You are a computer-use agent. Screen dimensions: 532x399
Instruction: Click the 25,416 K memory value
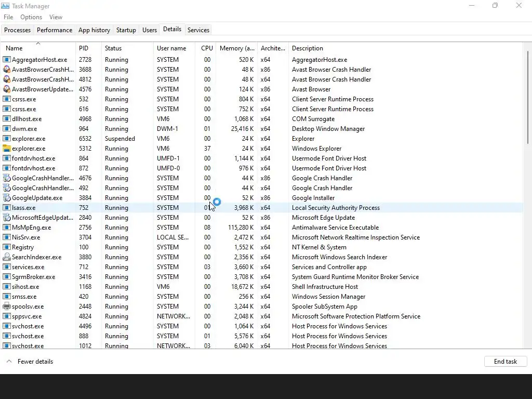coord(242,129)
